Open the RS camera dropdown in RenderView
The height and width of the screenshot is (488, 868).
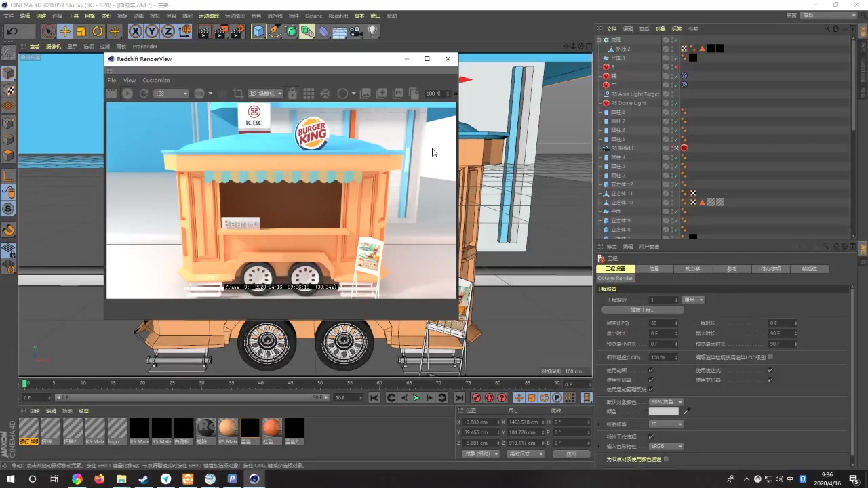pyautogui.click(x=265, y=94)
